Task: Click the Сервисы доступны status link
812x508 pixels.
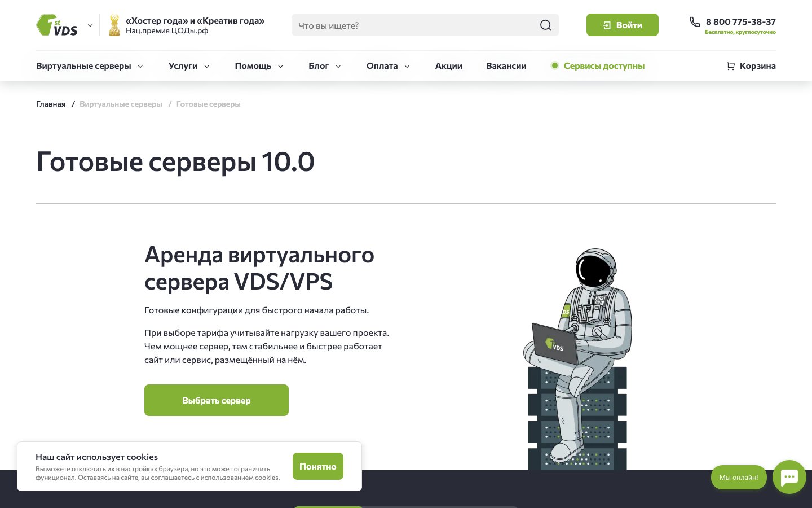Action: tap(604, 66)
